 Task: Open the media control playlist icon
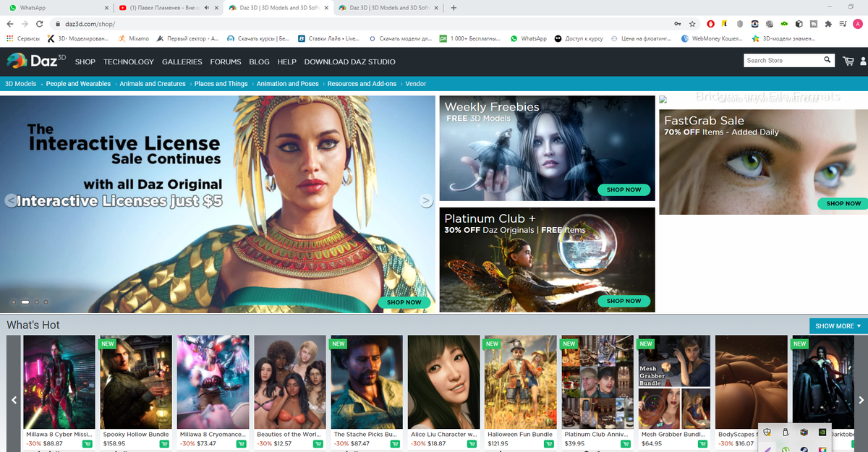point(843,24)
